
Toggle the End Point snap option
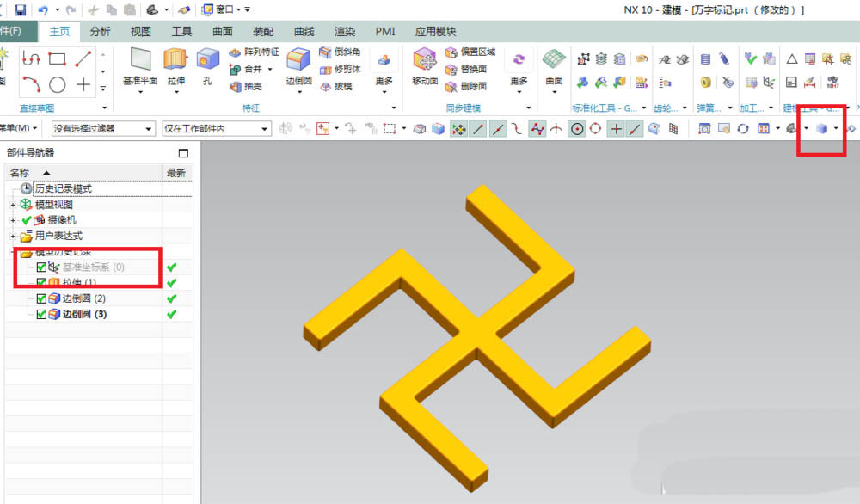pyautogui.click(x=479, y=129)
